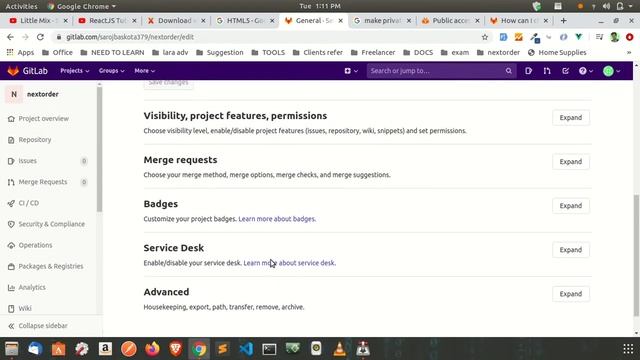Screen dimensions: 640x360
Task: Open the Postman icon in the dock
Action: click(129, 349)
